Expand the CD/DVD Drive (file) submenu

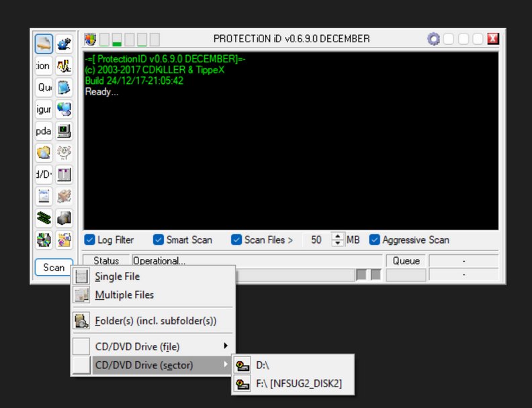[x=153, y=347]
